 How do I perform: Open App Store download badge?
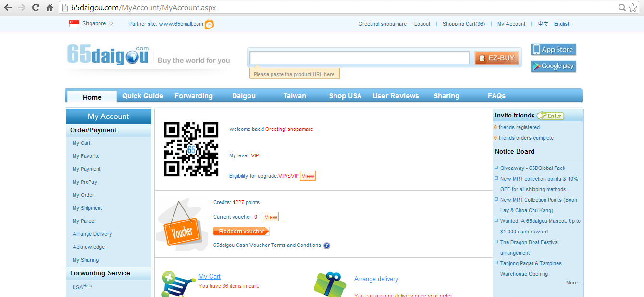point(553,50)
